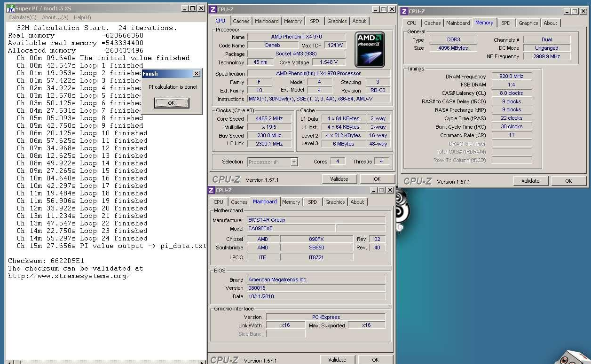Minimize the Memory CPU-Z window
591x364 pixels.
click(x=567, y=11)
